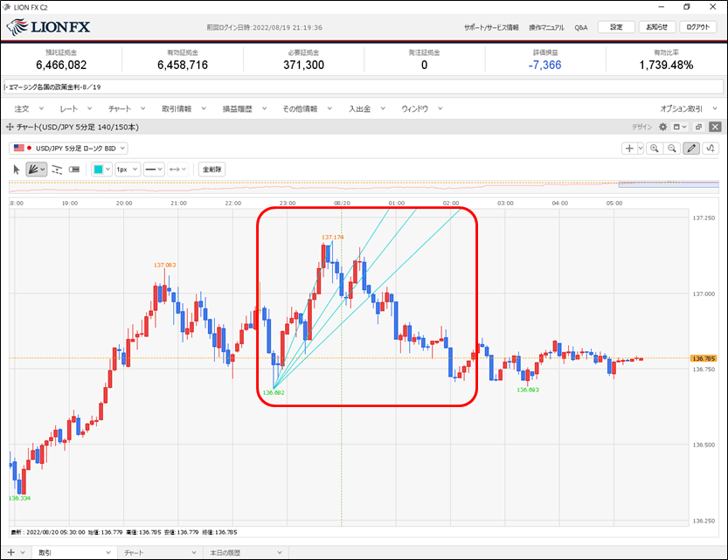Click the 136.693 low price label
This screenshot has height=560, width=728.
(528, 390)
